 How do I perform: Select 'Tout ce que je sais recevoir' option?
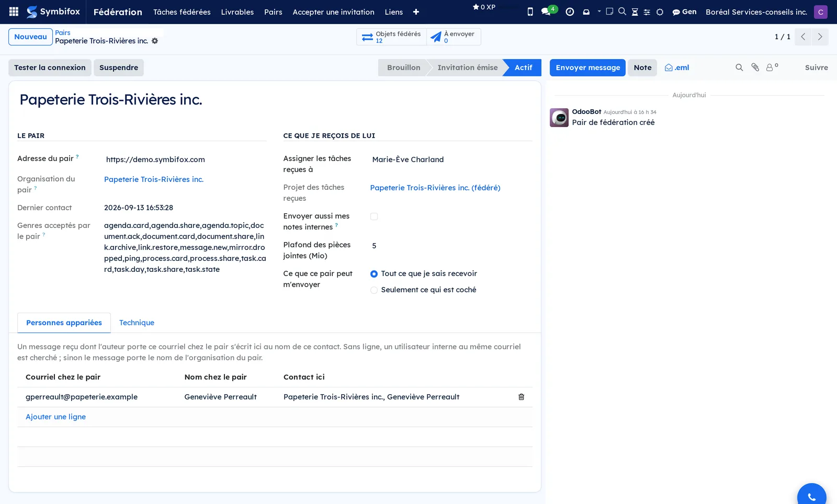(x=374, y=274)
